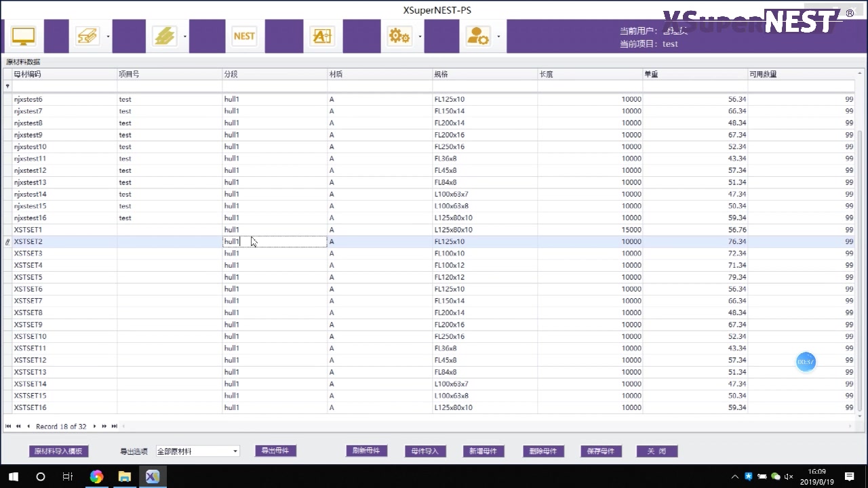Click the 15000 length cell
The width and height of the screenshot is (868, 488).
coord(590,230)
